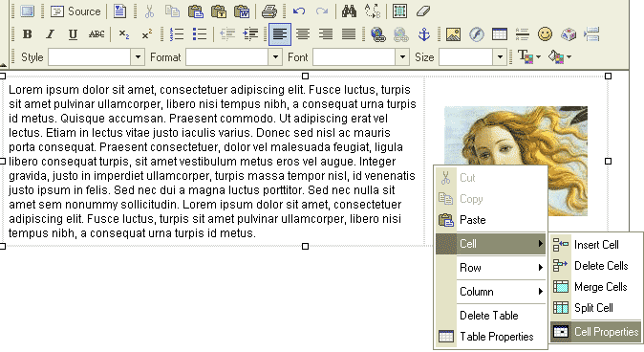Click the Paste clipboard toolbar icon
This screenshot has height=352, width=644.
click(196, 11)
